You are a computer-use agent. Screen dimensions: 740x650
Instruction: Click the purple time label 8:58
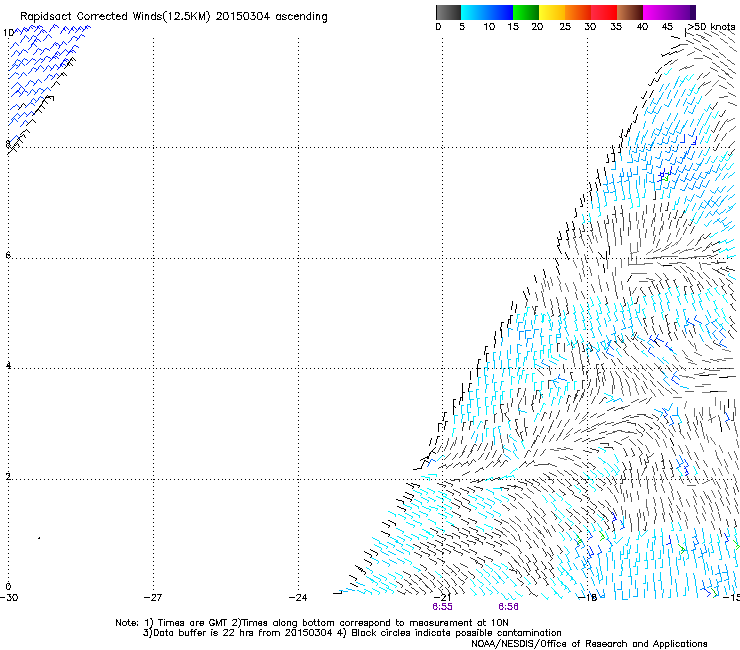click(508, 607)
